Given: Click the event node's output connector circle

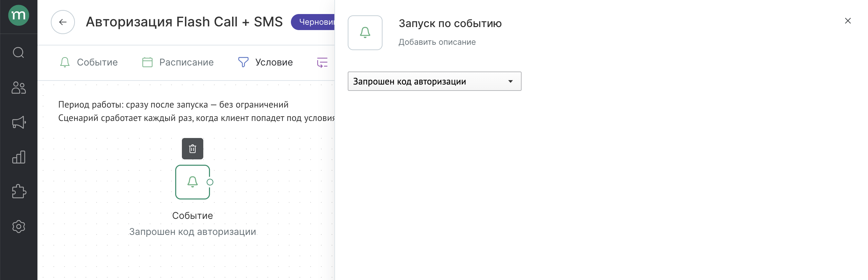Looking at the screenshot, I should [x=210, y=182].
